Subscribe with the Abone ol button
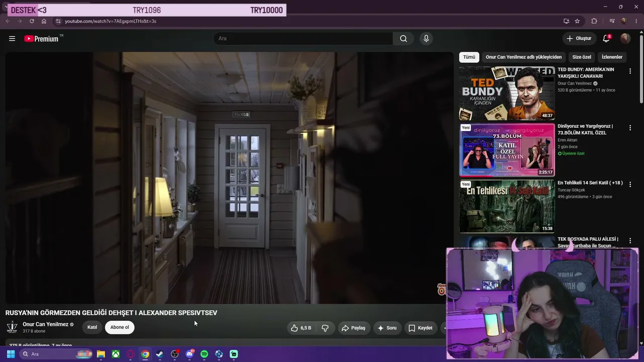The width and height of the screenshot is (644, 362). (120, 327)
